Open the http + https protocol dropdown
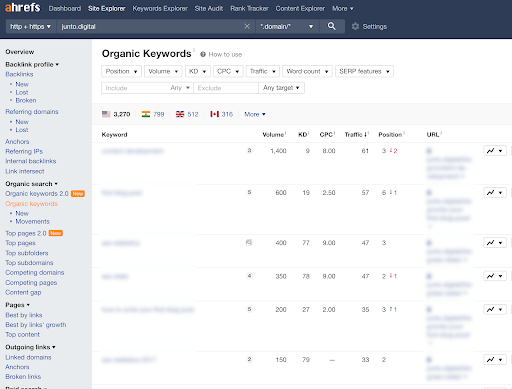 pos(30,26)
